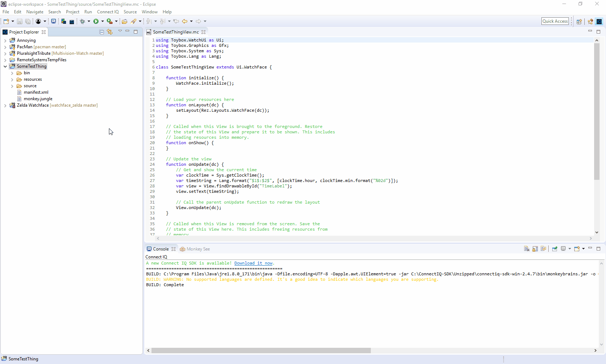The width and height of the screenshot is (606, 364).
Task: Click Open Console icon
Action: [577, 249]
